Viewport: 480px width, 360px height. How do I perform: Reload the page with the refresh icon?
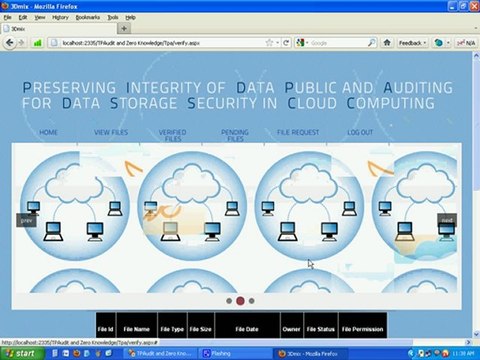tap(286, 43)
